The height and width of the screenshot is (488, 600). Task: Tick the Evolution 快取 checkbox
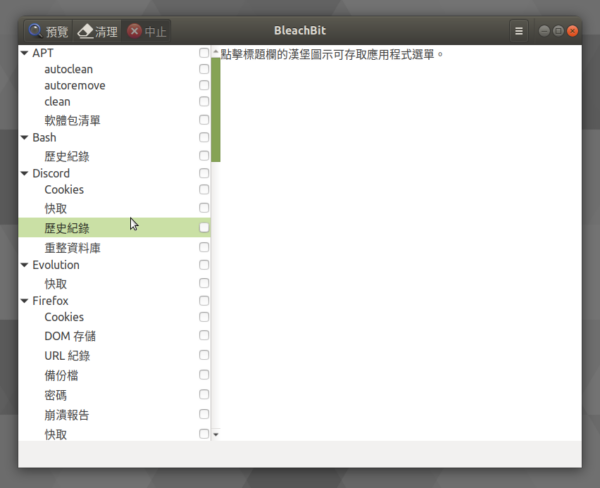pyautogui.click(x=204, y=283)
